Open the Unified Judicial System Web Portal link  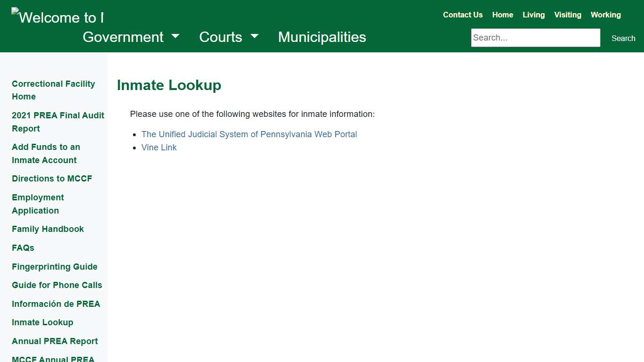pos(249,134)
